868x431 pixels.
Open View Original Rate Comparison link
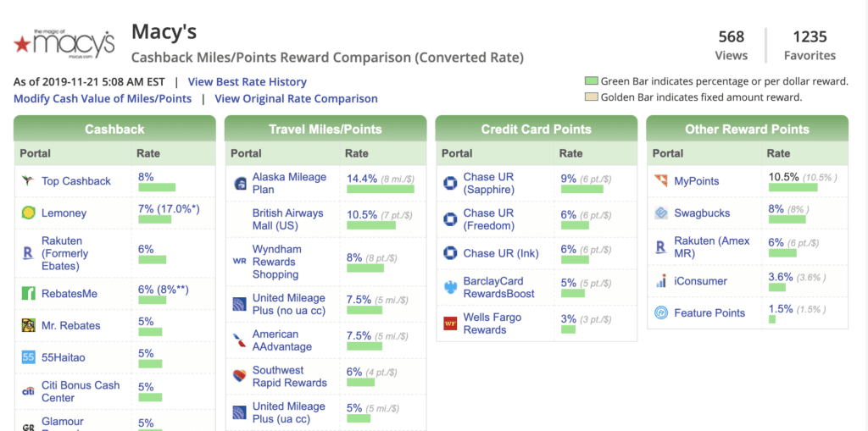[x=296, y=98]
